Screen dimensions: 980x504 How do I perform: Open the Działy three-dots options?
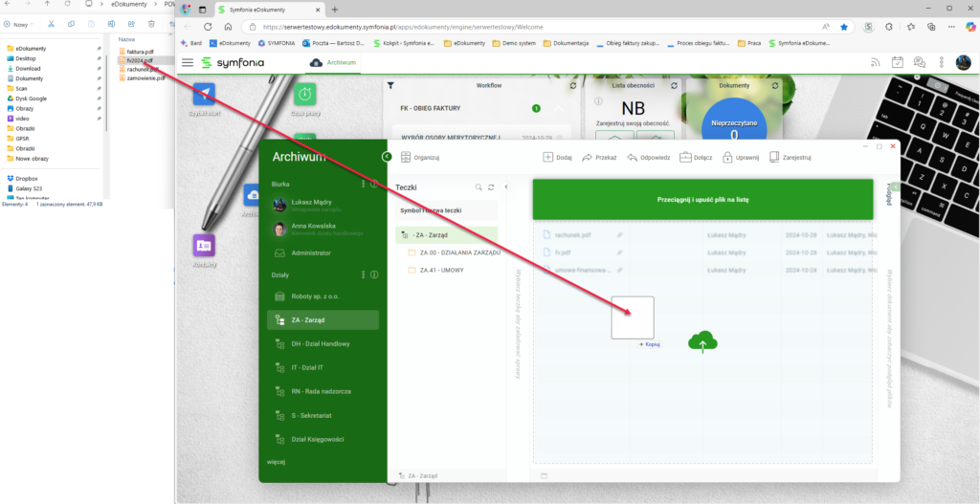(x=363, y=274)
